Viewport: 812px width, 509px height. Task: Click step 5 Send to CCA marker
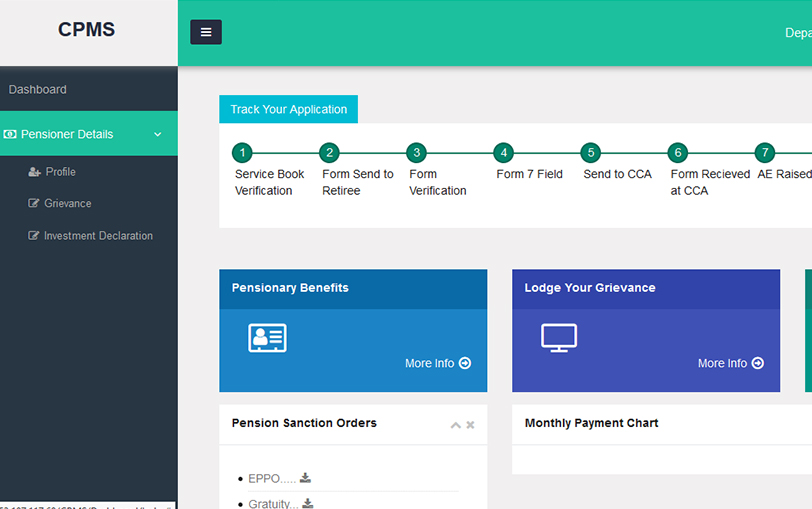click(590, 153)
